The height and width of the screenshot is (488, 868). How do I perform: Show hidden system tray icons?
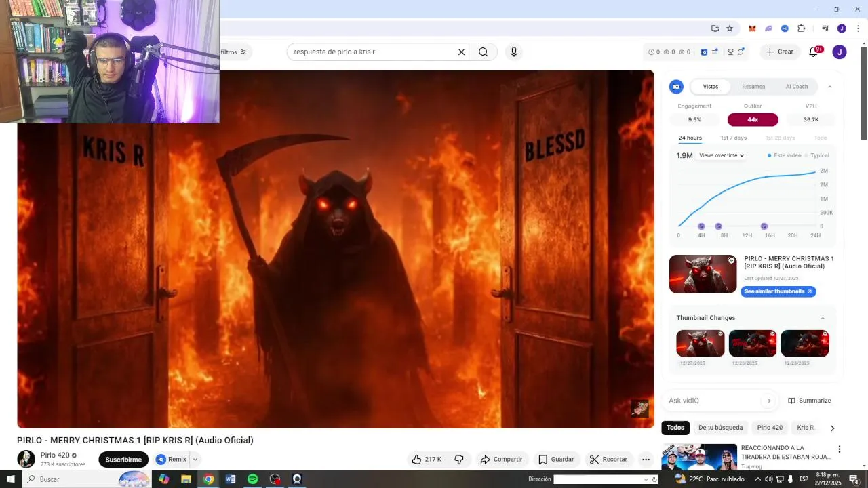tap(758, 479)
